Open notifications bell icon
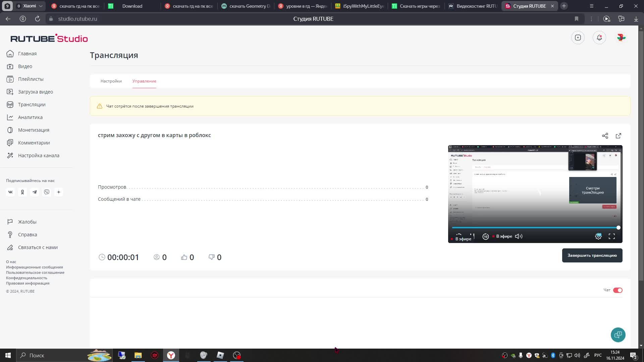644x362 pixels. tap(599, 38)
